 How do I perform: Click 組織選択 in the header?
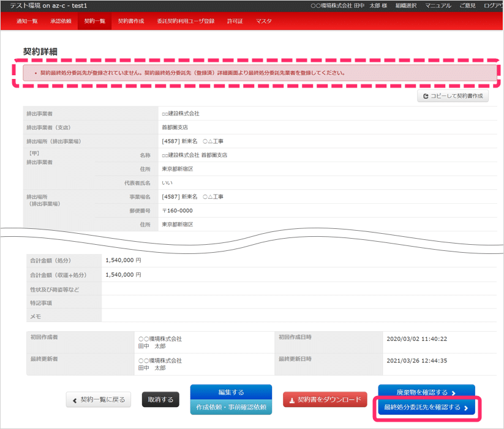406,6
